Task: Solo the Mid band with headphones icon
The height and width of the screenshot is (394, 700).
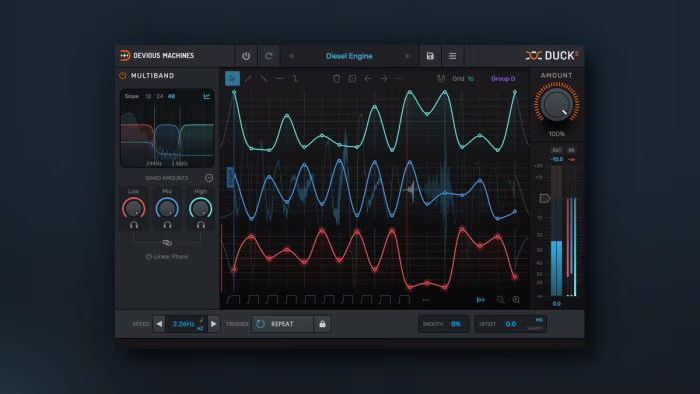Action: click(x=167, y=225)
